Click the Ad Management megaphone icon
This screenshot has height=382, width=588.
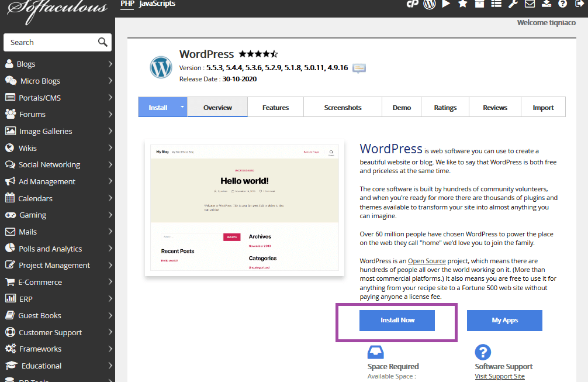[x=10, y=181]
